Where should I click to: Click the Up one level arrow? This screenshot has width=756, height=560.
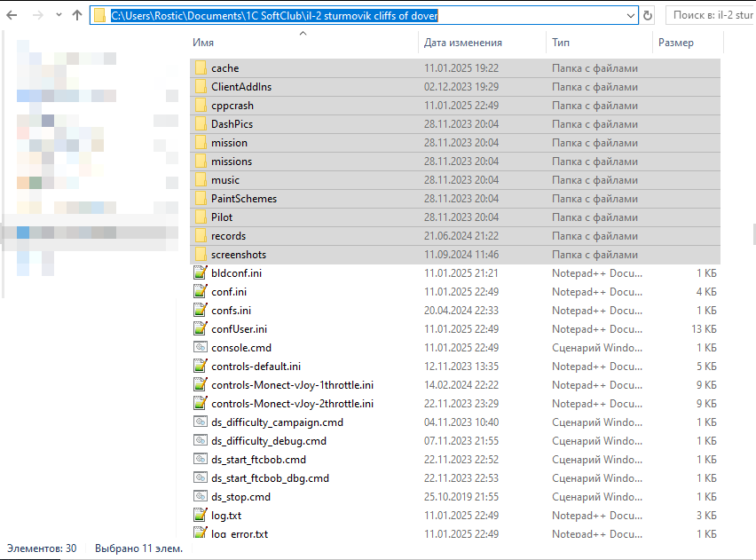pos(77,16)
